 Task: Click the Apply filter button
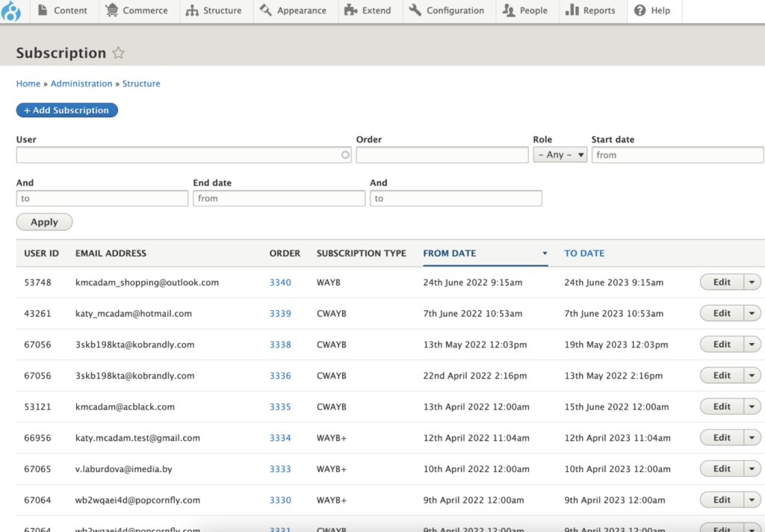point(44,222)
